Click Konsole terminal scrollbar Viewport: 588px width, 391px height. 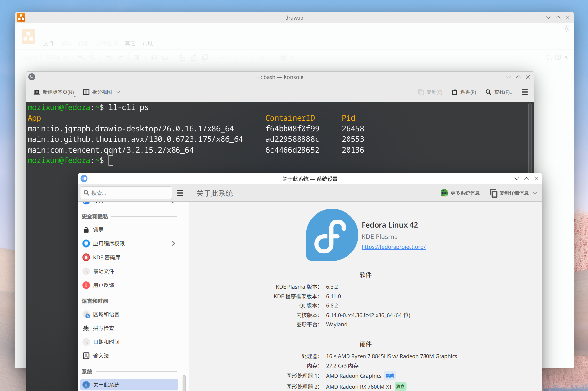pos(530,137)
